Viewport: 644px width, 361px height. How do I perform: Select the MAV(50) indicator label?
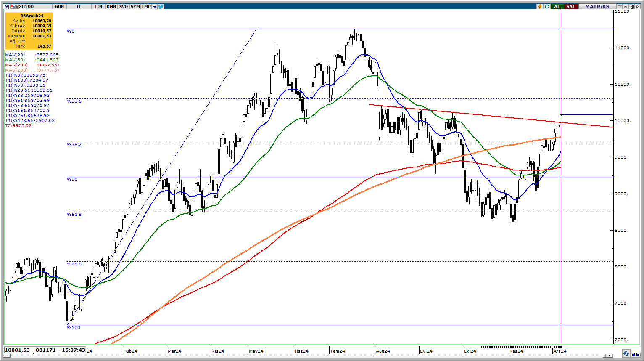click(x=32, y=60)
